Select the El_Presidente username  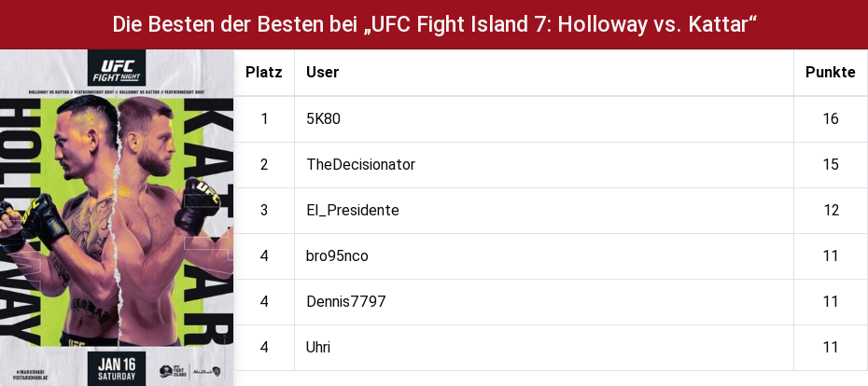353,211
